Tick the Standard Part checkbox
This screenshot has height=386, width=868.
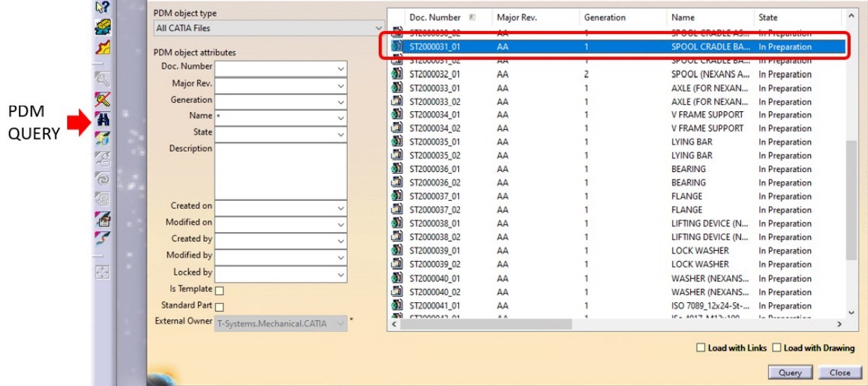click(x=220, y=307)
